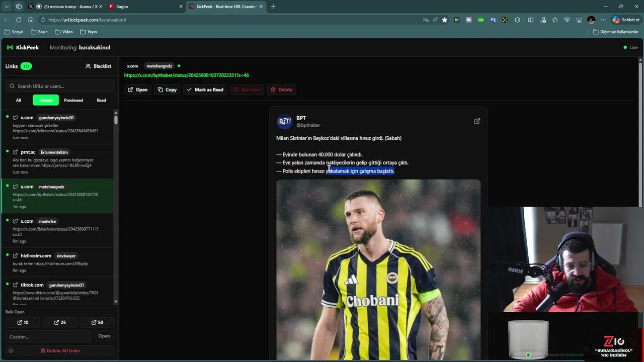The height and width of the screenshot is (362, 644).
Task: Open the browser's three-dot menu
Action: point(603,20)
